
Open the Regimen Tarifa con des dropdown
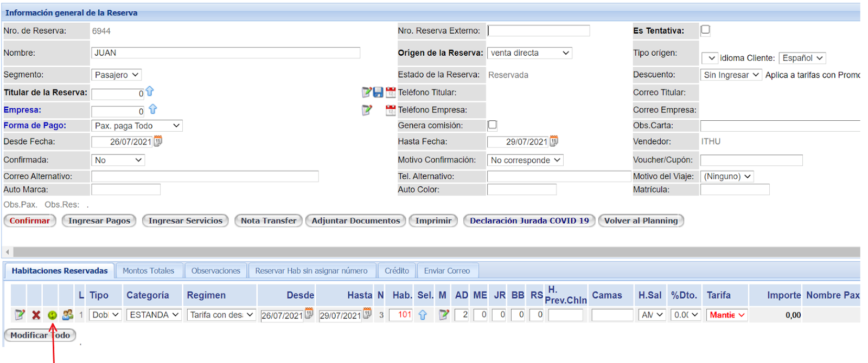coord(221,315)
